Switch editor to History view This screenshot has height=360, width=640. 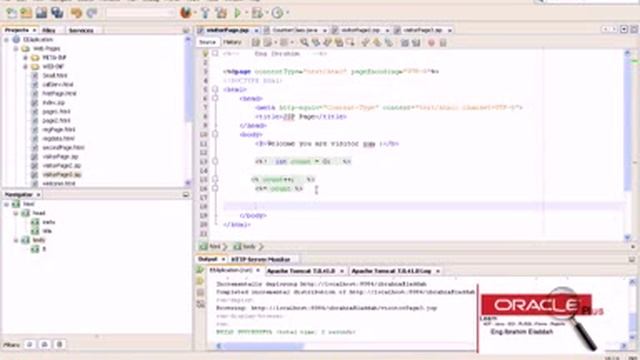(x=232, y=42)
